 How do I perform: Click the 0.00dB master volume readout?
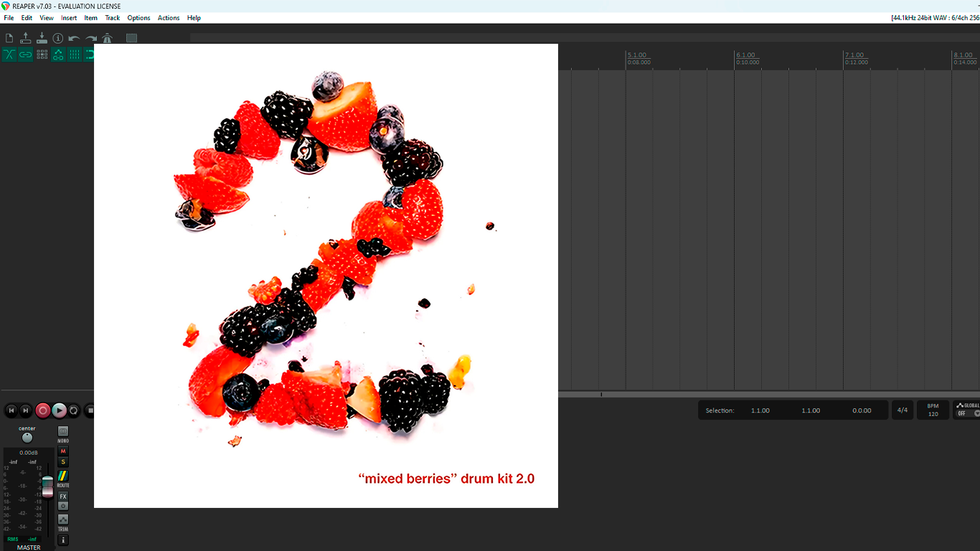tap(29, 453)
